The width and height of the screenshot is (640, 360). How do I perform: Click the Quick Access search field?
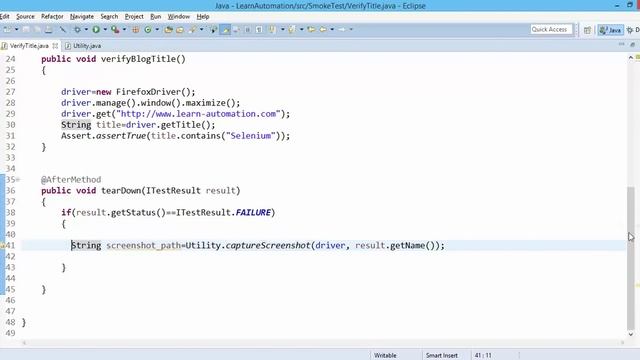[x=551, y=29]
